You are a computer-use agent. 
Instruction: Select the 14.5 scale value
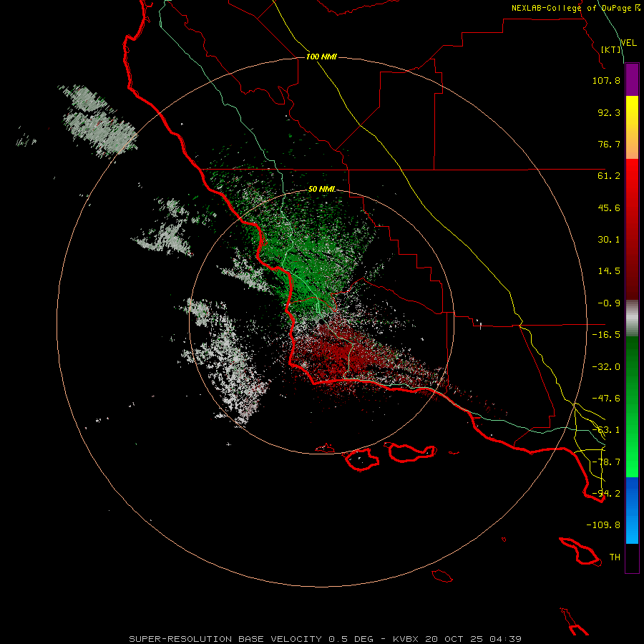coord(609,271)
